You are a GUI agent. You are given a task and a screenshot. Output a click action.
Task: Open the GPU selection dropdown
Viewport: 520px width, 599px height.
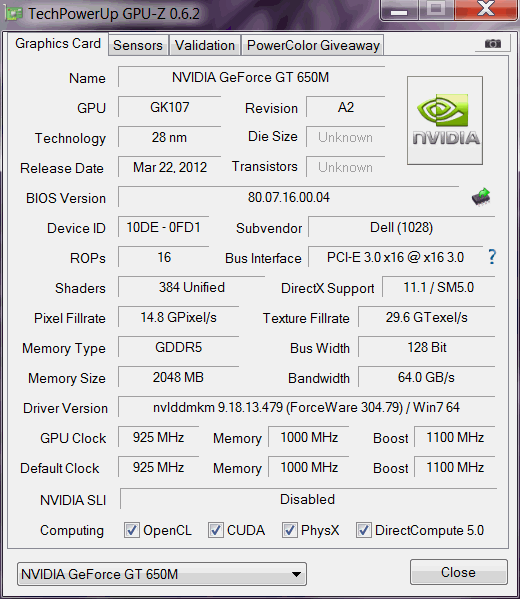(162, 574)
